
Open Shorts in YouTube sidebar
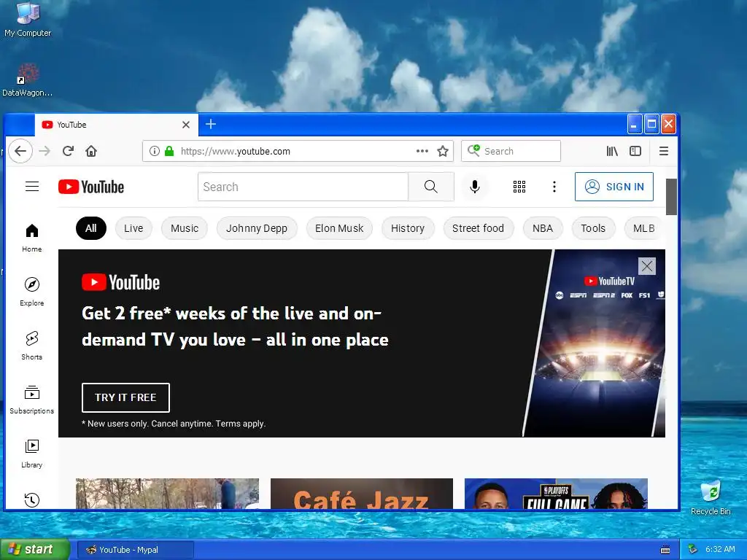(x=32, y=345)
